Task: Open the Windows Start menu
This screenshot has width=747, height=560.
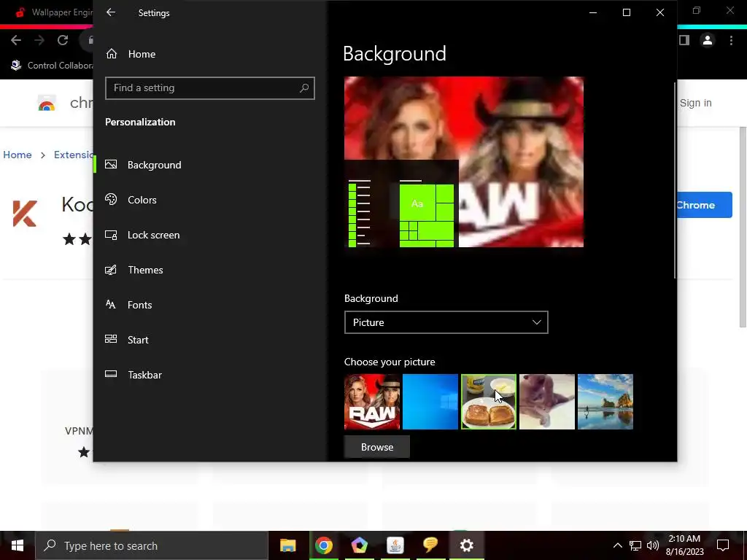Action: pos(18,545)
